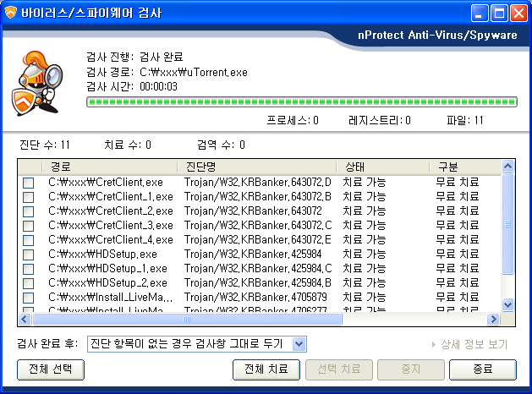The width and height of the screenshot is (532, 394).
Task: Select checkbox for CretClient_2.exe row
Action: [x=29, y=211]
